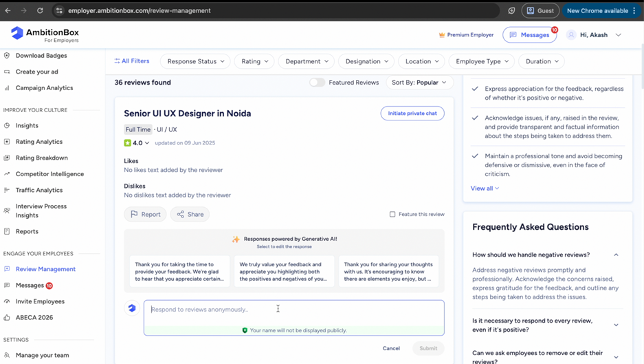Check the Feature this review checkbox

coord(392,215)
